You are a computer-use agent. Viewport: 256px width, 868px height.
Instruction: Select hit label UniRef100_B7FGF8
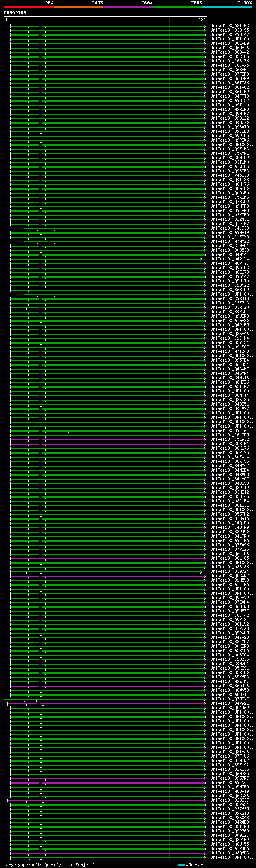[x=230, y=74]
